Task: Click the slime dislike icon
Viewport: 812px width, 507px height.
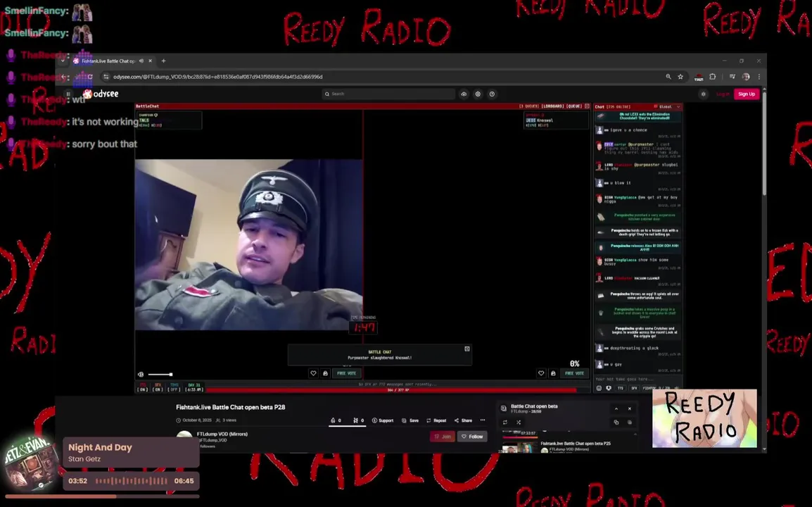Action: 356,420
